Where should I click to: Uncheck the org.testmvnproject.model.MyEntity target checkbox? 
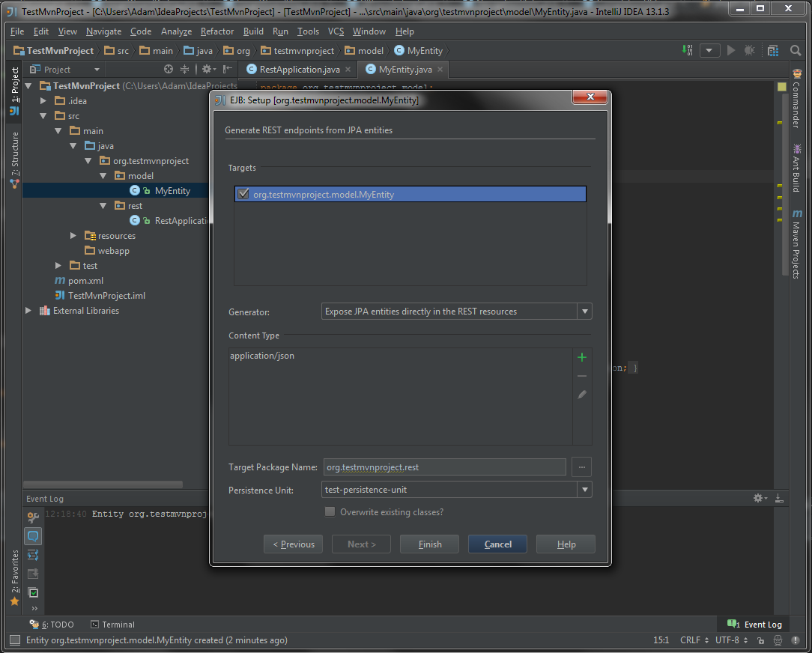click(x=243, y=194)
